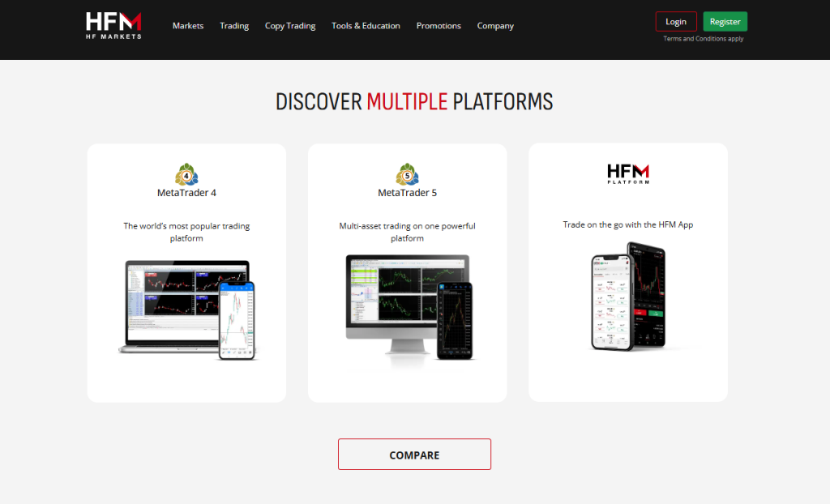Click the MetaTrader 5 desktop monitor image
Screen dimensions: 830x504
click(407, 308)
